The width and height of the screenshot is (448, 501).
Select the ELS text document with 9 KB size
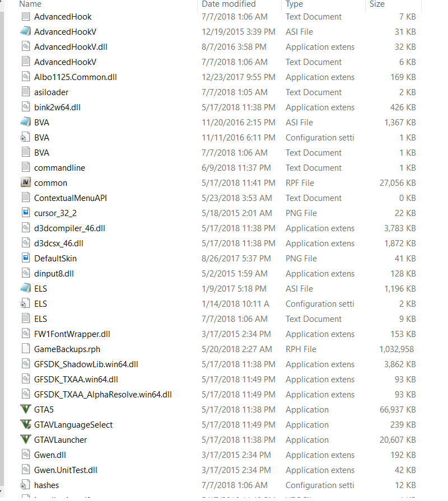40,319
